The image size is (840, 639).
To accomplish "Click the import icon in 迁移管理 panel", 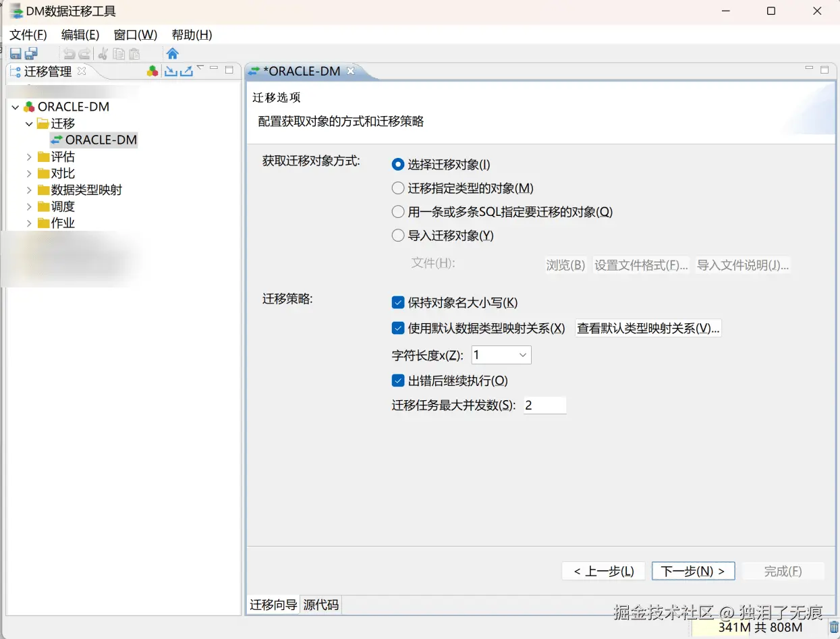I will click(171, 71).
